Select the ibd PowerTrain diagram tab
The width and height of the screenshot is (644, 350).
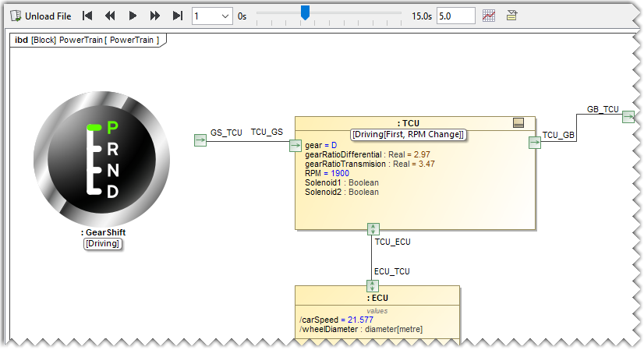coord(87,40)
